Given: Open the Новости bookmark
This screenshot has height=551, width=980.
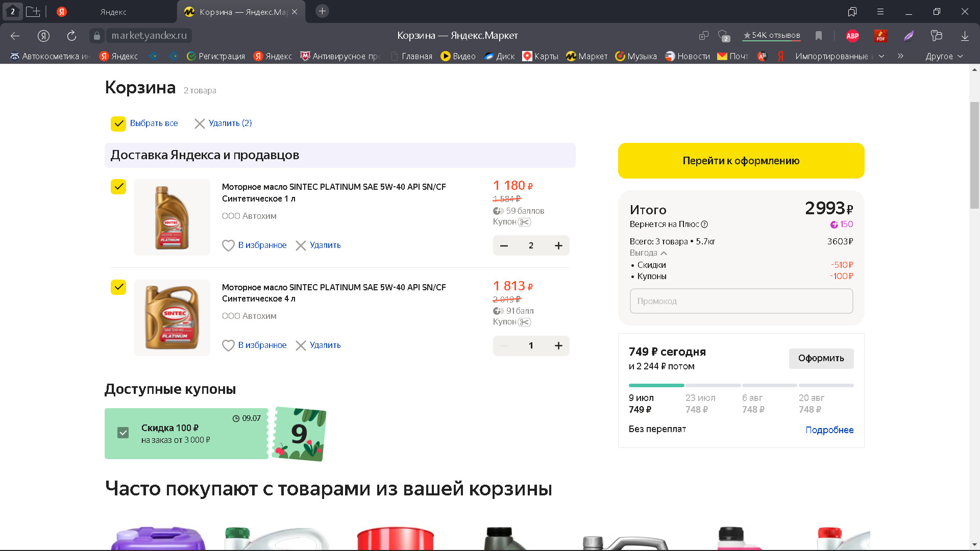Looking at the screenshot, I should (x=687, y=56).
